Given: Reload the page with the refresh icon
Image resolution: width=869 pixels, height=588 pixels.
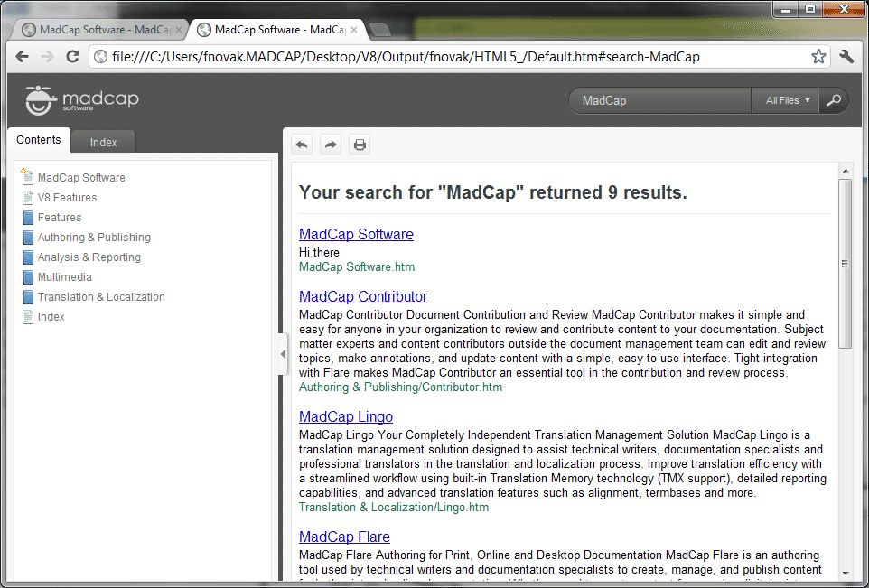Looking at the screenshot, I should (72, 57).
